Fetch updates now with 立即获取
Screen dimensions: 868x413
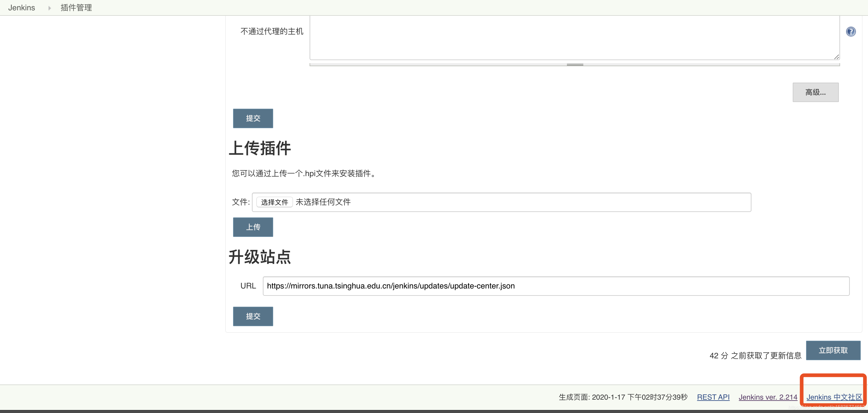(833, 350)
